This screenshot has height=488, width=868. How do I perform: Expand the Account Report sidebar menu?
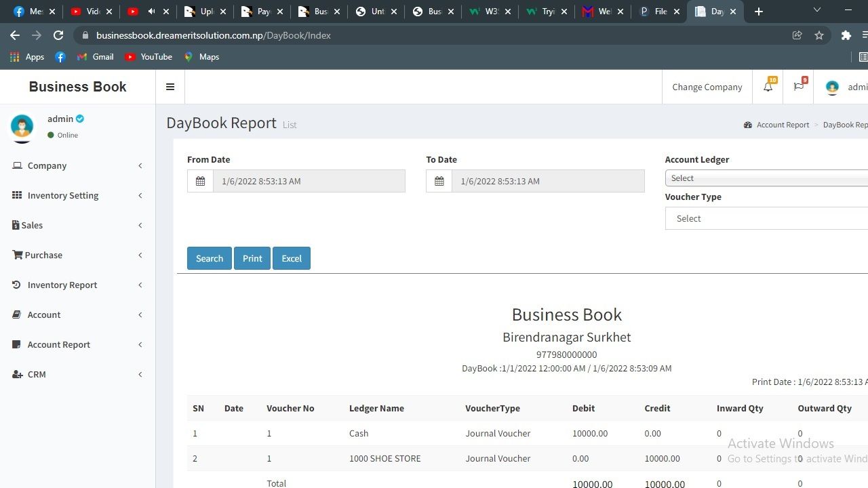(59, 344)
